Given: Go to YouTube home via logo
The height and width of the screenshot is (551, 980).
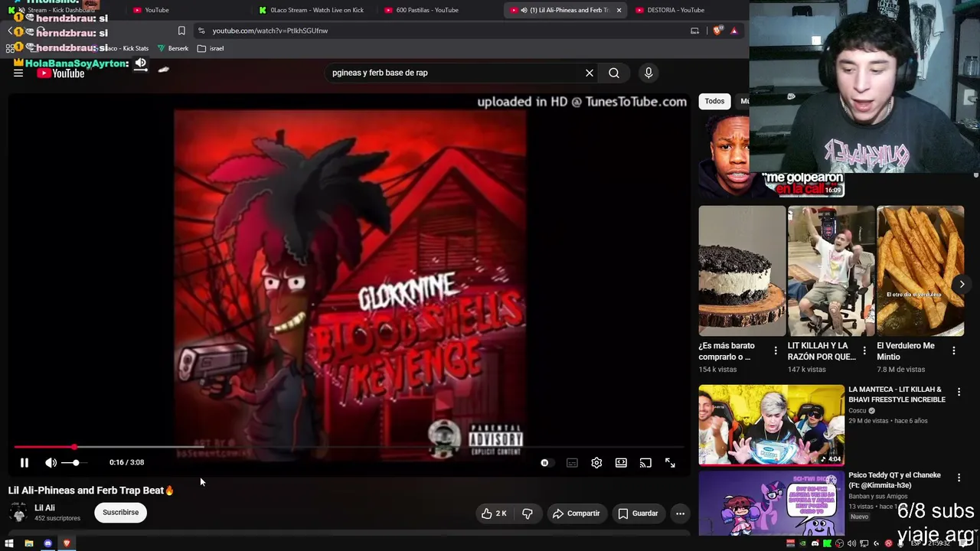Looking at the screenshot, I should [x=60, y=73].
